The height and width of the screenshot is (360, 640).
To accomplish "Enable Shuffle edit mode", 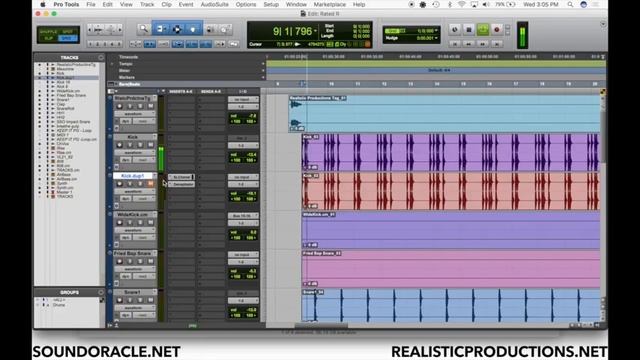I will pyautogui.click(x=48, y=31).
